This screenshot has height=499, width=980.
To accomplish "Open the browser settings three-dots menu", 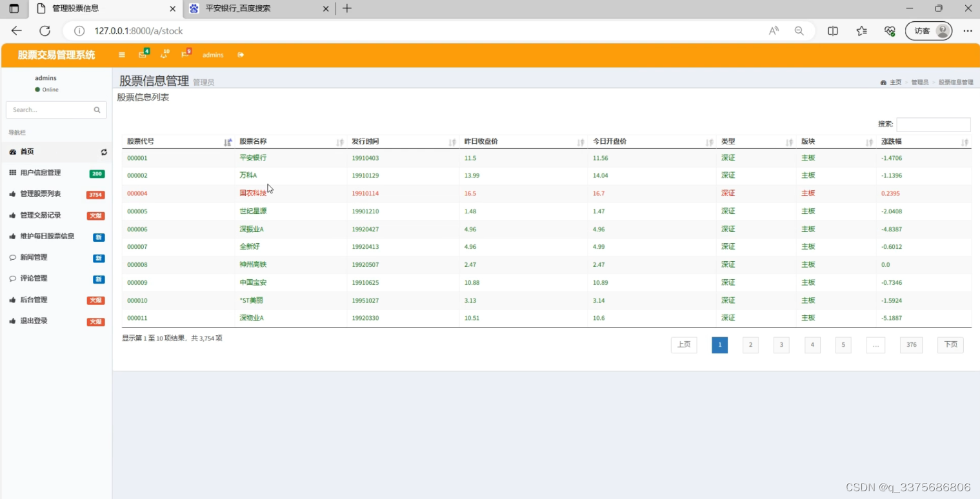I will click(x=967, y=30).
